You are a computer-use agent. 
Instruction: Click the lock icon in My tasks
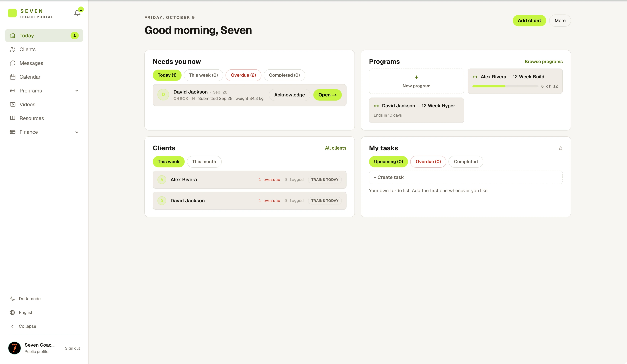pos(561,148)
